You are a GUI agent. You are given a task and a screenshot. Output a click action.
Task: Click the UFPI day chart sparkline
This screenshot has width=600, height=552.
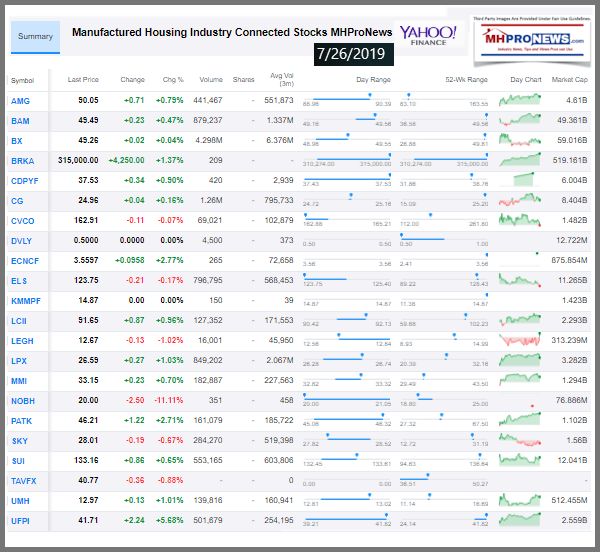(x=520, y=519)
